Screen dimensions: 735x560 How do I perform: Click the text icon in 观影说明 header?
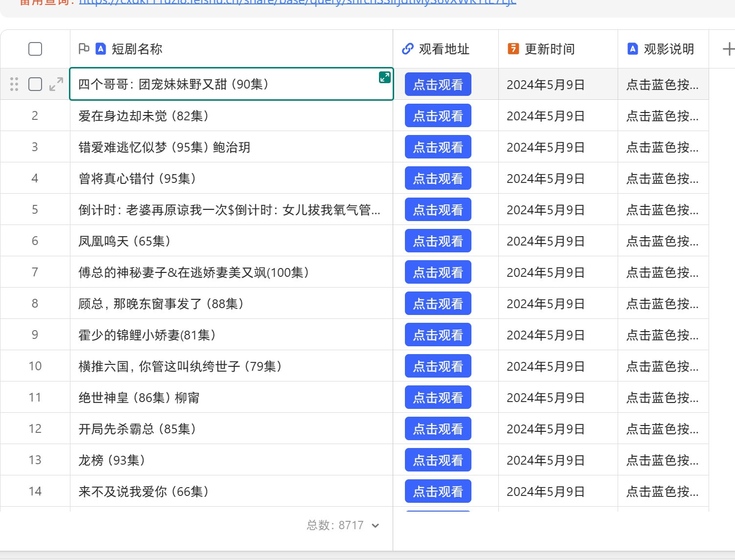tap(632, 49)
